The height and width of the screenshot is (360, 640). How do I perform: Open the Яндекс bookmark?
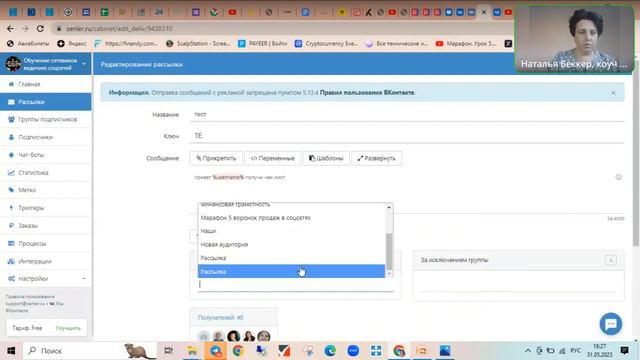point(72,43)
